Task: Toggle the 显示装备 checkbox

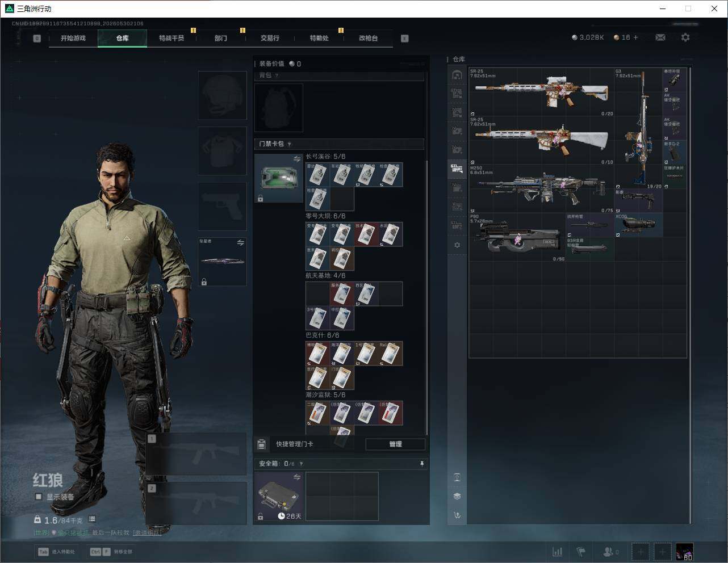Action: (x=39, y=497)
